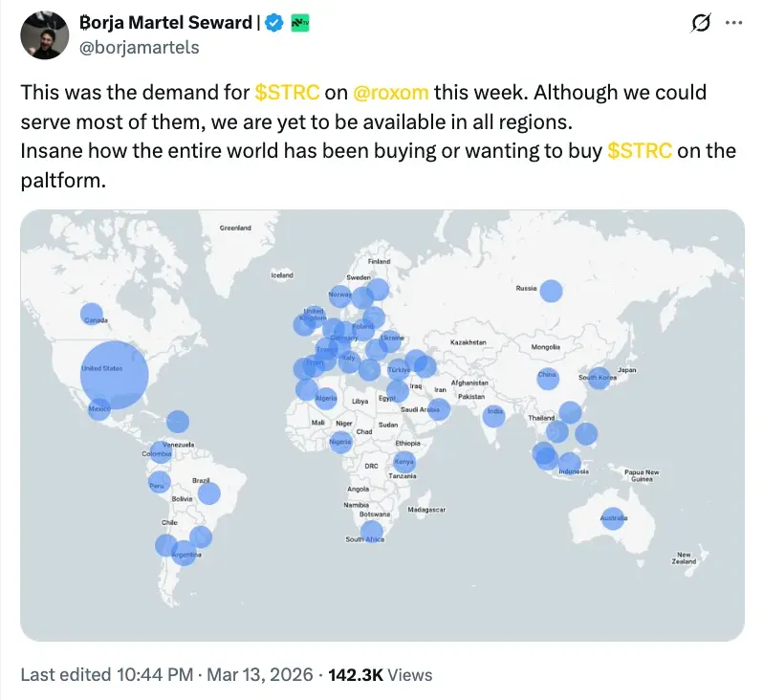
Task: Click the large United States bubble
Action: pyautogui.click(x=114, y=375)
